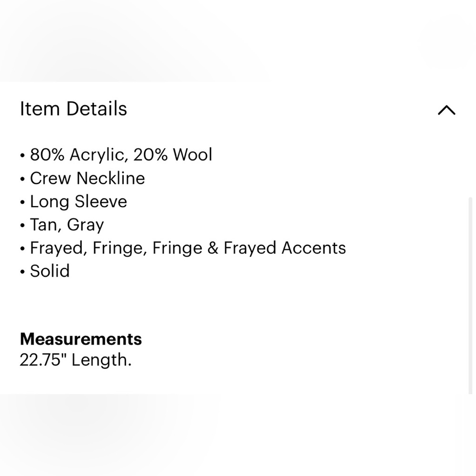Click the first word "Frayed," in accents line

coord(58,248)
